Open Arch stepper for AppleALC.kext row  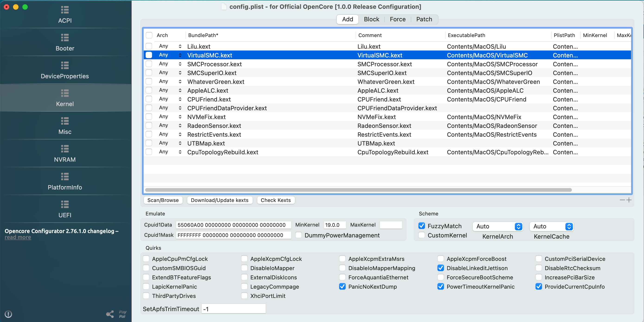click(180, 90)
